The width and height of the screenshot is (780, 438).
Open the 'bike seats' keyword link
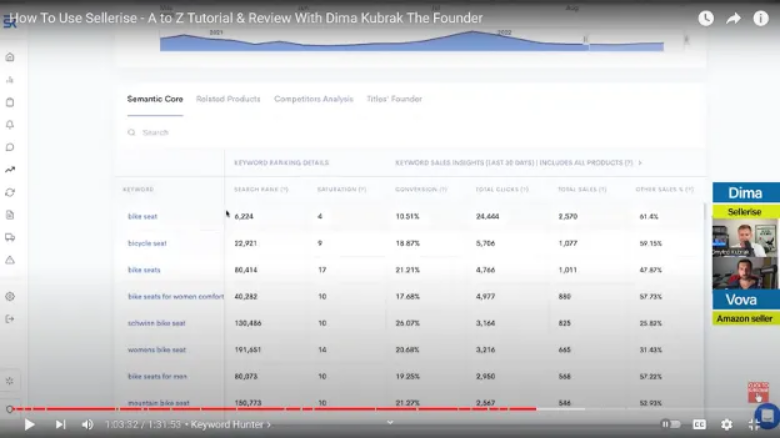(x=144, y=270)
